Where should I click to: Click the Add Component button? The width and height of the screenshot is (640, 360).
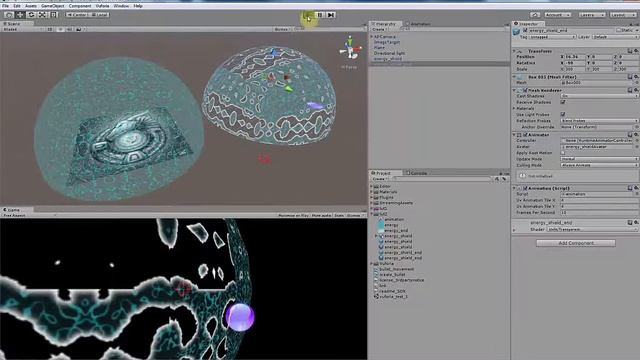(x=576, y=243)
